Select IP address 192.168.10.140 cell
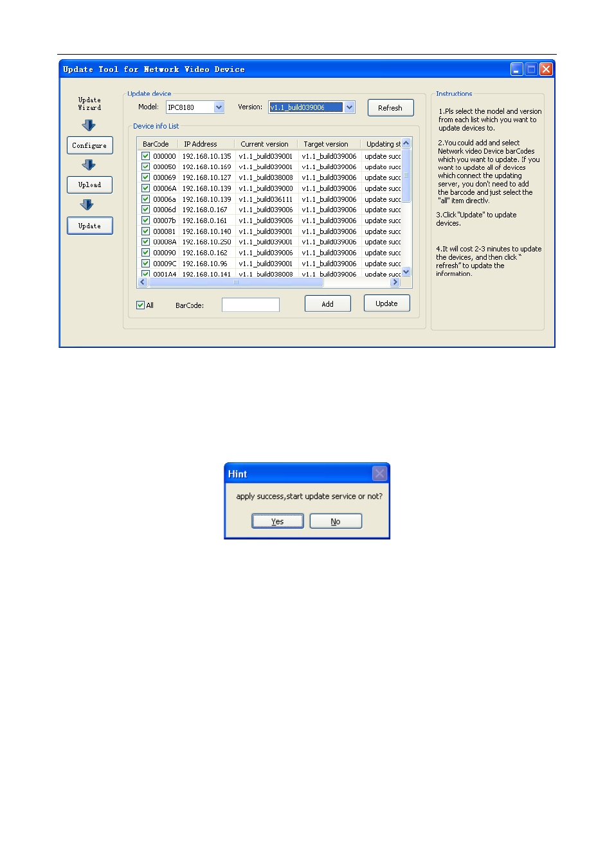The height and width of the screenshot is (868, 614). [207, 231]
